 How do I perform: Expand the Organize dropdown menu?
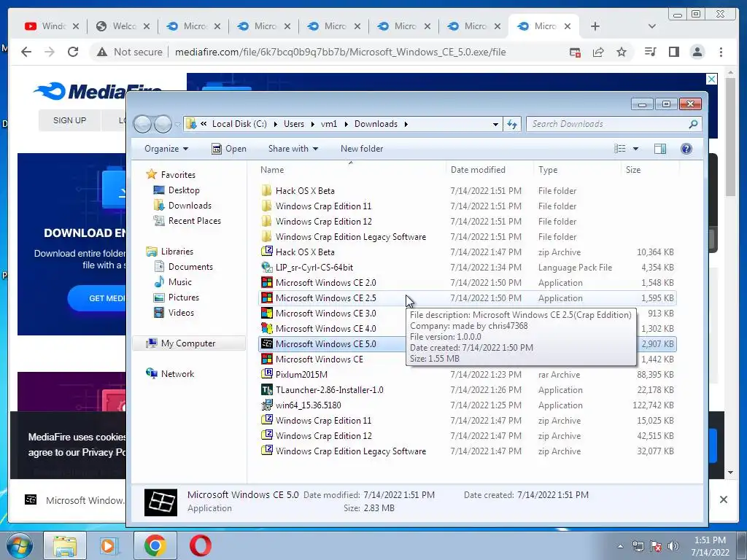[x=166, y=149]
